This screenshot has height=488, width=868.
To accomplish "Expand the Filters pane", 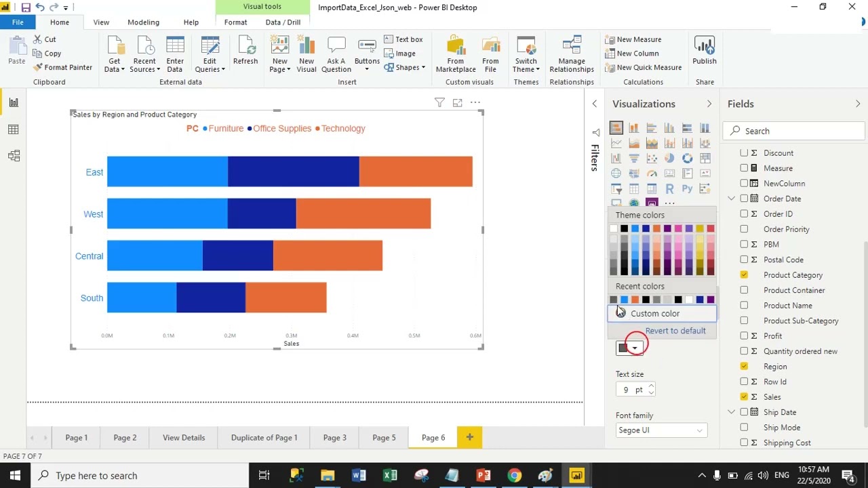I will coord(595,104).
